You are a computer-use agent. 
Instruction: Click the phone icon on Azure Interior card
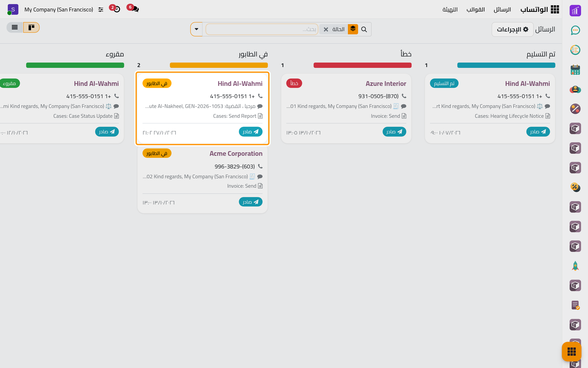tap(404, 96)
